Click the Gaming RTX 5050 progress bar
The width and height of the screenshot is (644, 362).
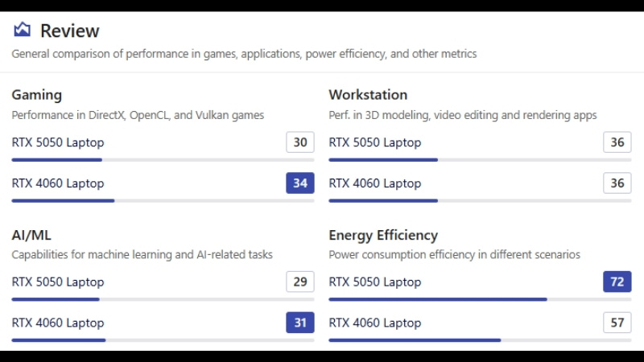163,160
